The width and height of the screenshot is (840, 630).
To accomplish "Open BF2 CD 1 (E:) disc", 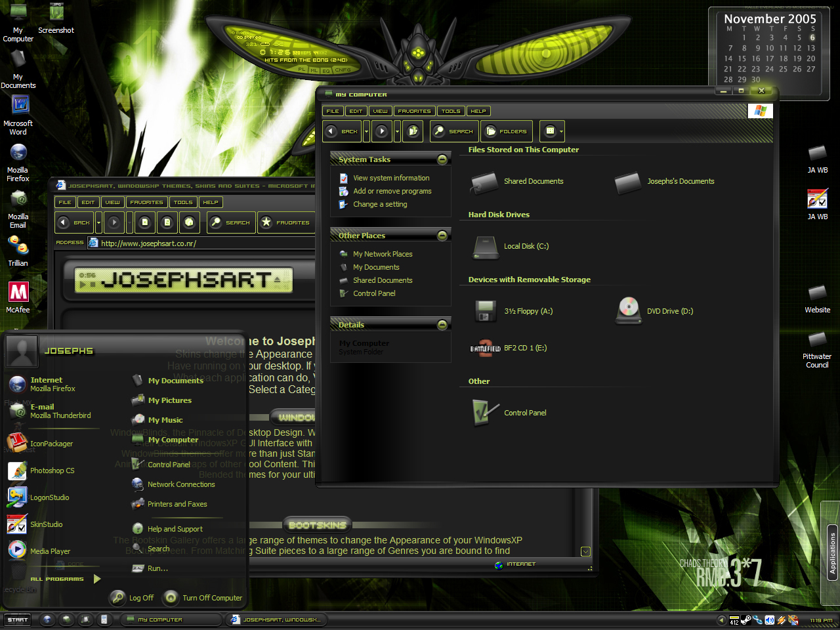I will [x=509, y=348].
